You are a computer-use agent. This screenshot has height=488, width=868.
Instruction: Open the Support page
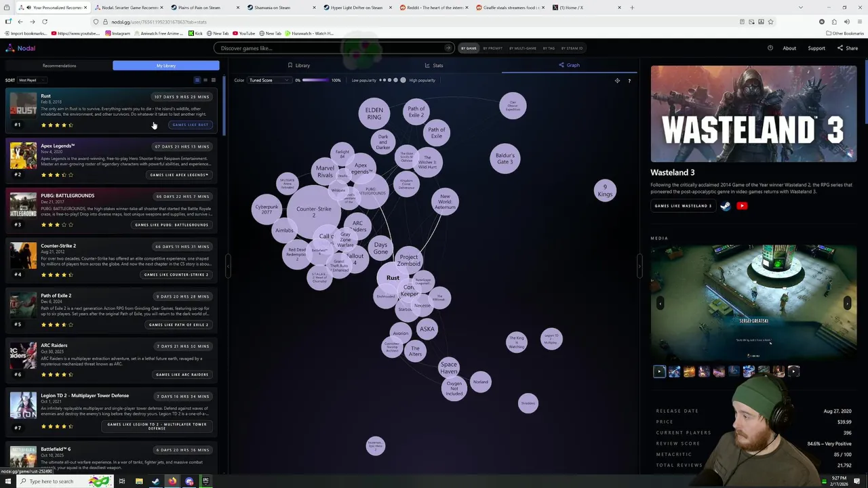click(x=816, y=48)
